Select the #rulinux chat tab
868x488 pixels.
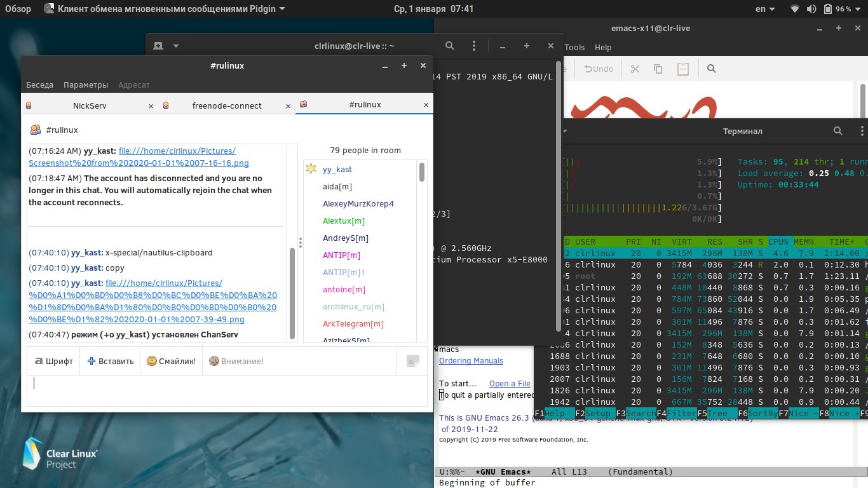(365, 104)
